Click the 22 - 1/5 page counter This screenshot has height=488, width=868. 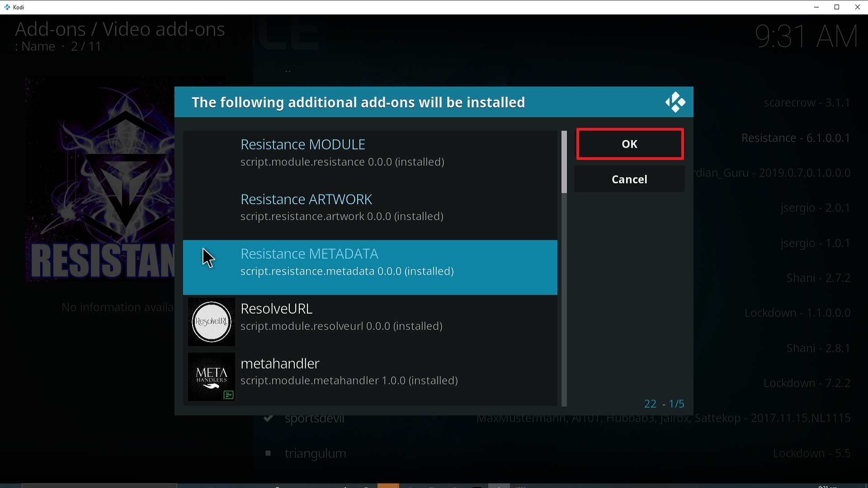coord(664,404)
